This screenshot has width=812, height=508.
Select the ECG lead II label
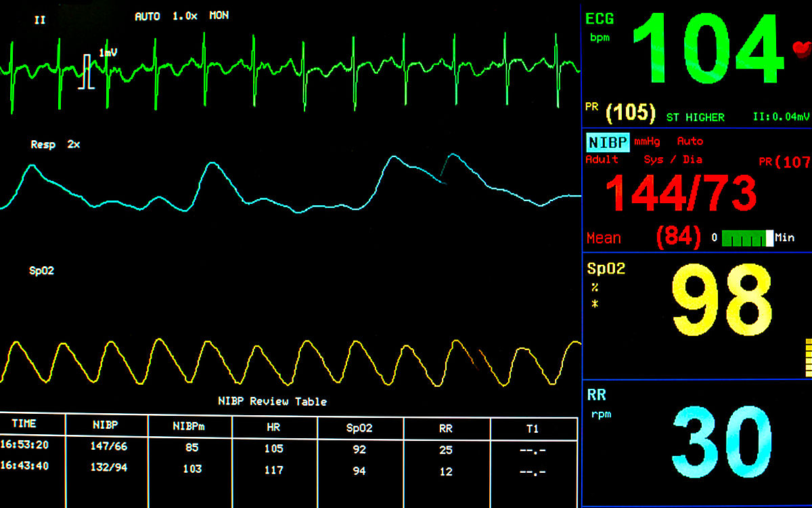pos(40,20)
